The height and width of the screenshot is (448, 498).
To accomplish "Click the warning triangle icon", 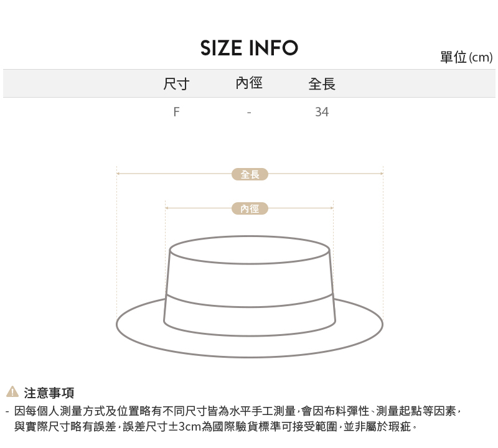I will coord(12,391).
